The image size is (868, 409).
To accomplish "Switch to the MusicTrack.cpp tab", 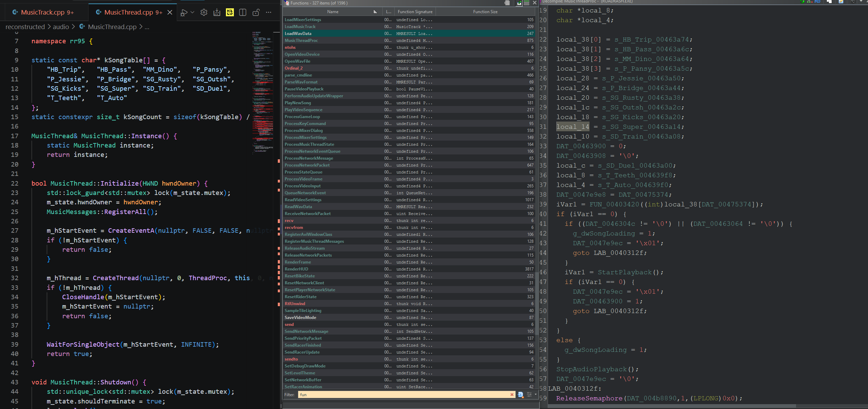I will click(43, 12).
